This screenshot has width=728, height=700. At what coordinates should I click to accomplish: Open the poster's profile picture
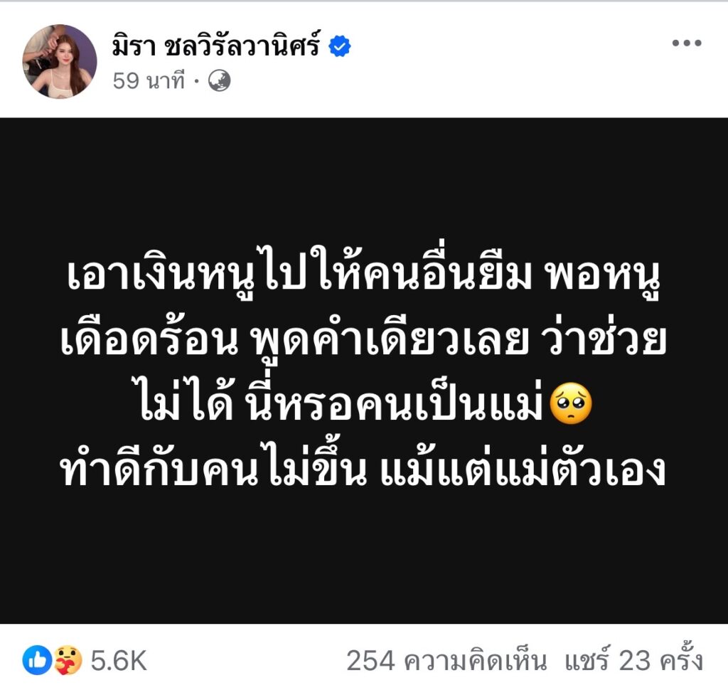pos(60,61)
